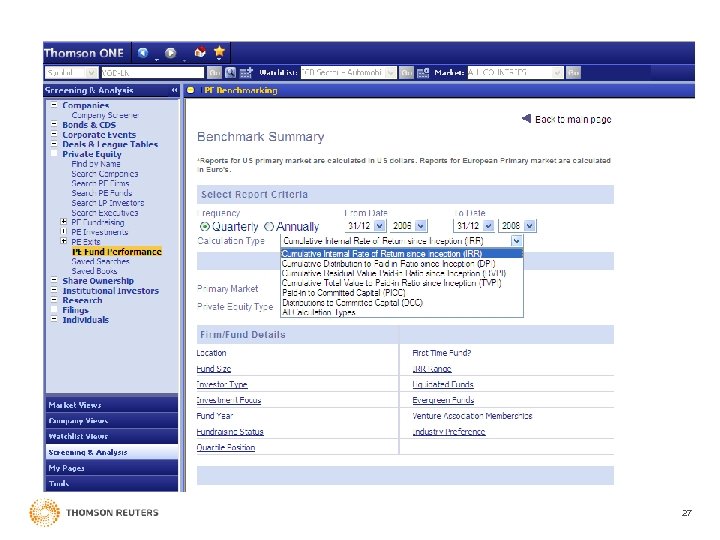Image resolution: width=720 pixels, height=540 pixels.
Task: Choose Cumulative Residual Value Paid-in Ratio (RVPI) option
Action: point(402,273)
